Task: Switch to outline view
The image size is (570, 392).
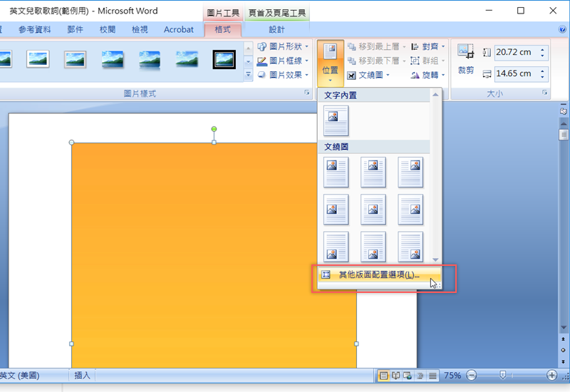Action: [420, 376]
